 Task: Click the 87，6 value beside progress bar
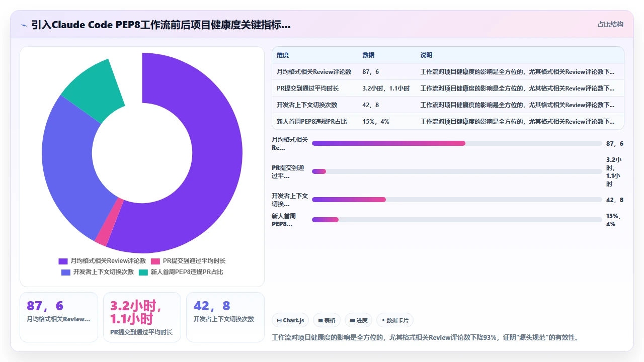click(x=615, y=143)
